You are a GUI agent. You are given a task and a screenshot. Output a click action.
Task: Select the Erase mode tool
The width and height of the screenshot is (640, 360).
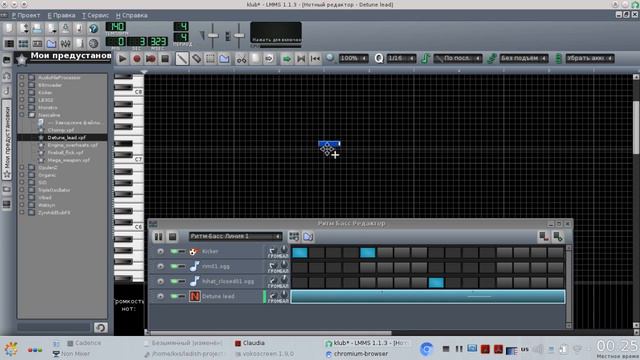click(x=196, y=59)
